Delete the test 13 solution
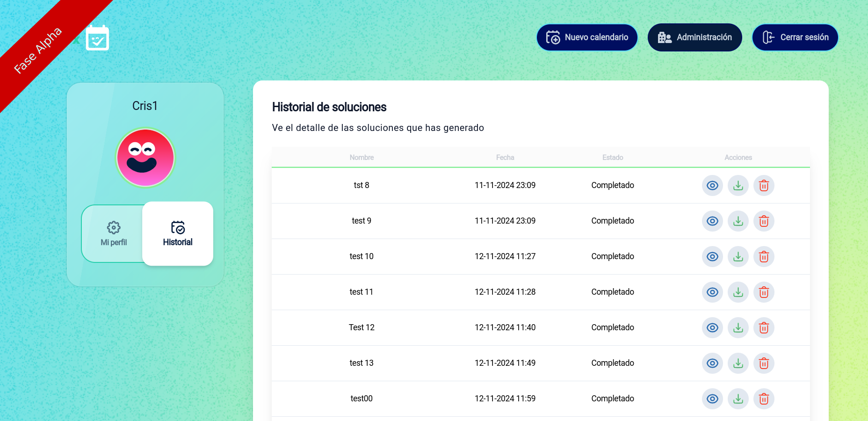 [x=764, y=363]
